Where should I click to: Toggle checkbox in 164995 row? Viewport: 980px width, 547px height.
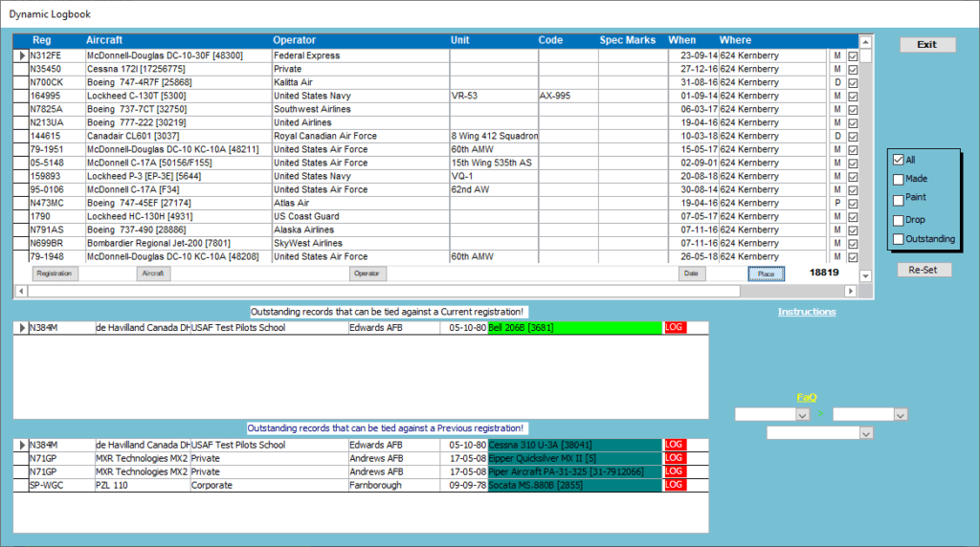coord(853,97)
